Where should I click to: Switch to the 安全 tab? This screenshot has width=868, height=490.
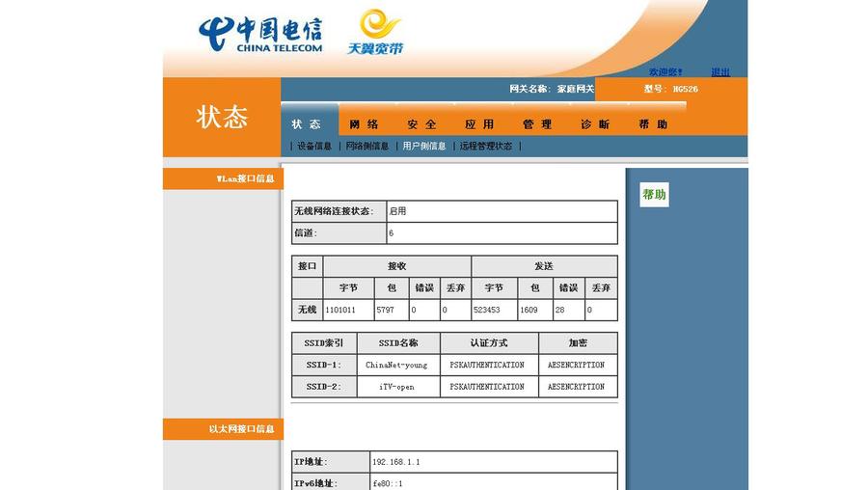(421, 124)
